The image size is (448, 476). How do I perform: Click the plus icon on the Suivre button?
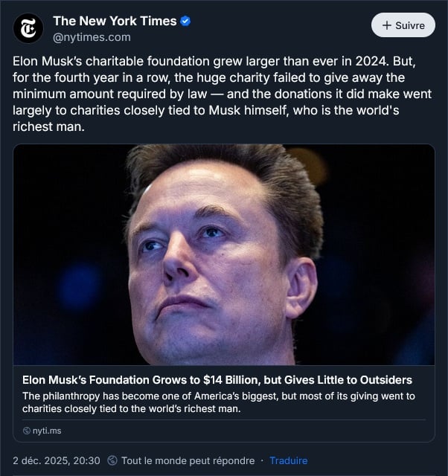tap(386, 25)
